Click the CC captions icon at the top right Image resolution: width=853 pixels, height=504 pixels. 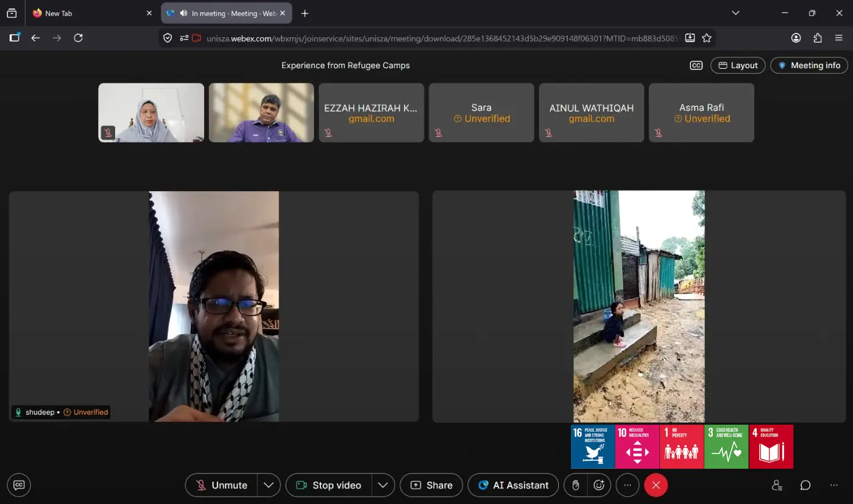click(696, 65)
